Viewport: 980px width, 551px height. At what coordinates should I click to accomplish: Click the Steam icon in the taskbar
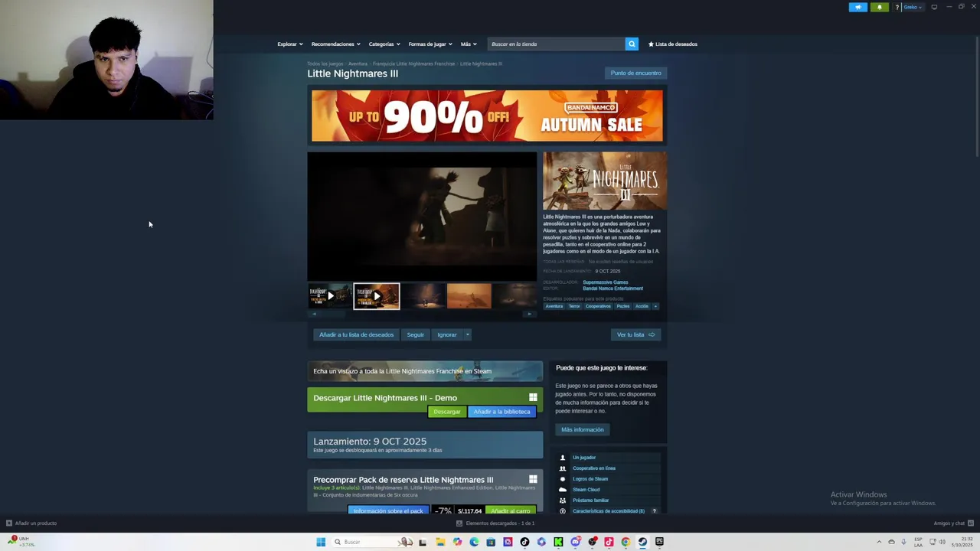tap(642, 542)
